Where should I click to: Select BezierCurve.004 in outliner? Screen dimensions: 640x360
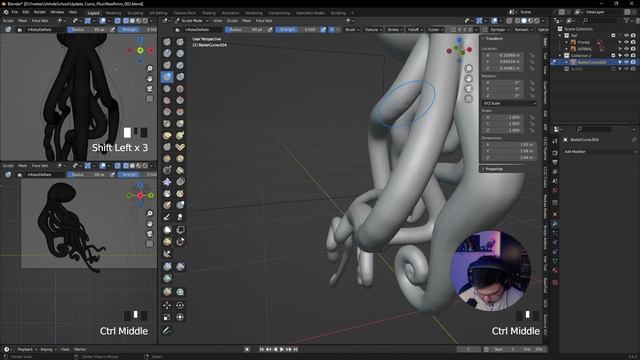click(591, 62)
